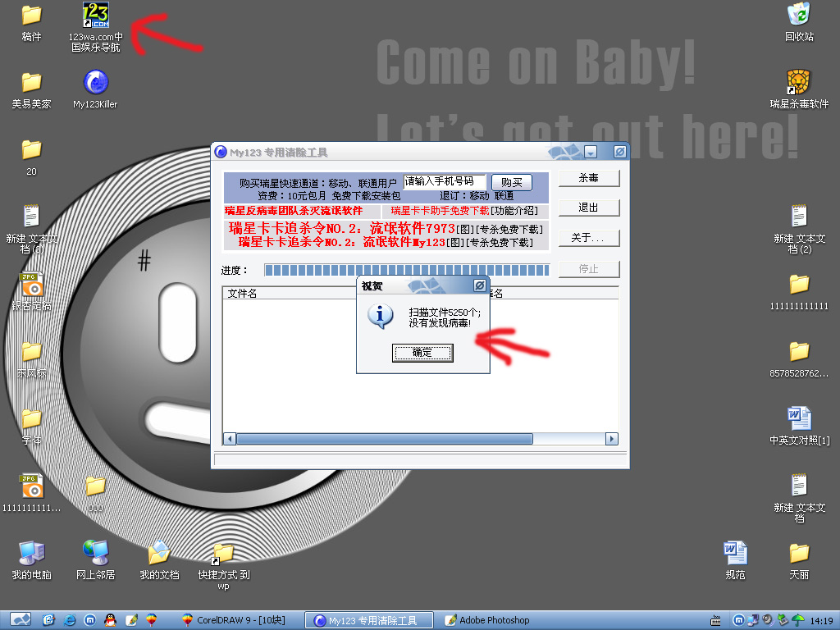Click the file list left scroll arrow
Viewport: 840px width, 630px height.
(230, 440)
